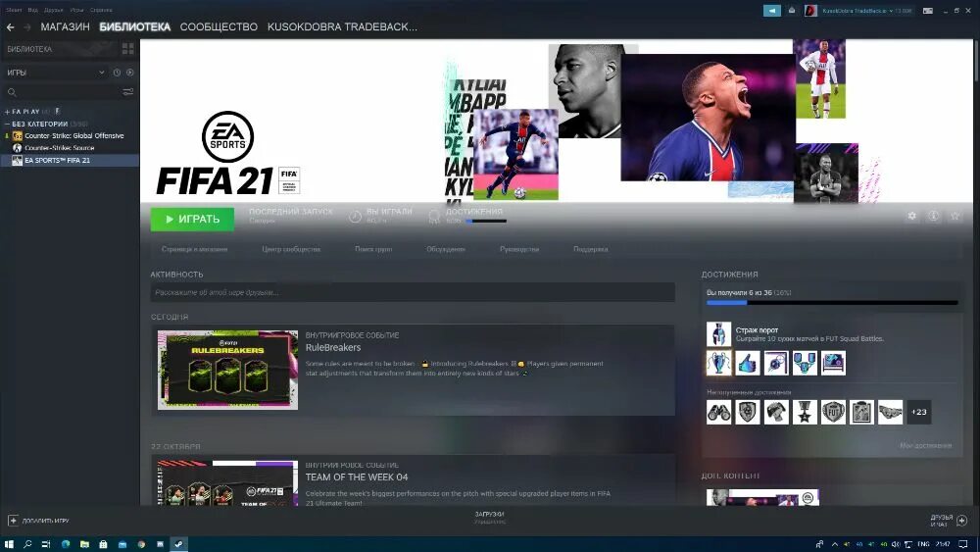980x552 pixels.
Task: Open the Поиск групп link
Action: pos(373,249)
